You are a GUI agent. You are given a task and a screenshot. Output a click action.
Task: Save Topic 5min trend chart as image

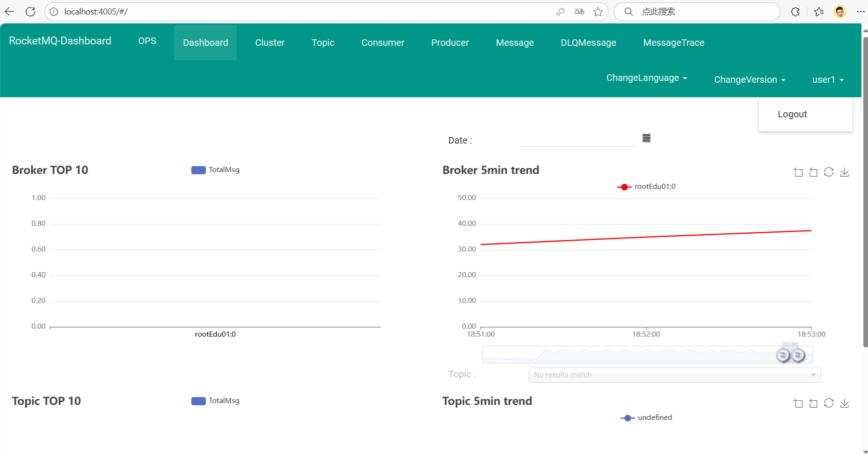pyautogui.click(x=844, y=404)
